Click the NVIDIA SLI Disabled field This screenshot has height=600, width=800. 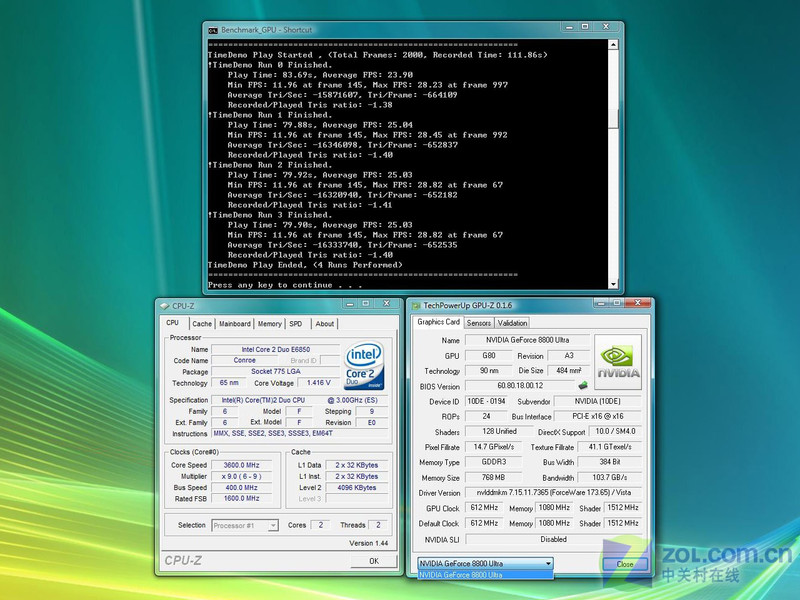pos(554,539)
